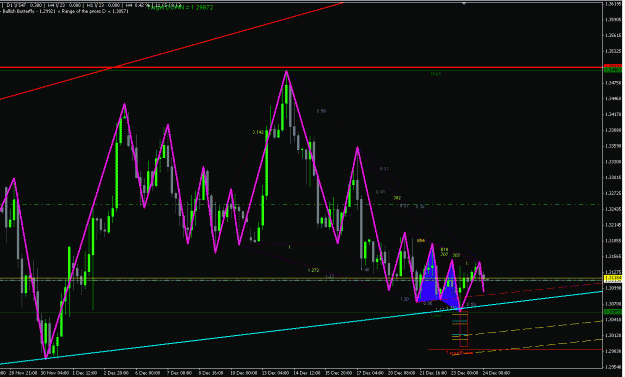Click the '2 Dec 20:00' time axis label
625x377 pixels.
point(116,373)
